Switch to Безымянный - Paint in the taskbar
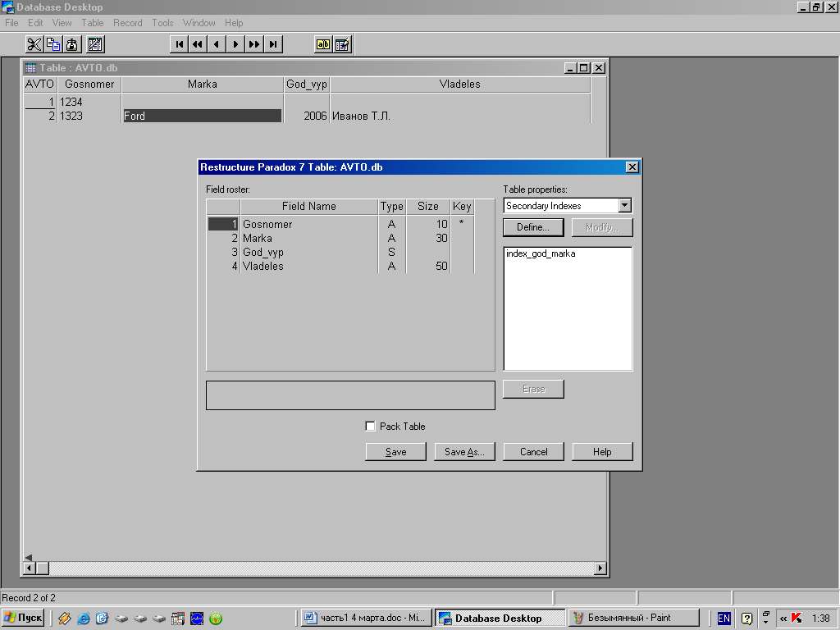This screenshot has width=840, height=630. [x=634, y=618]
